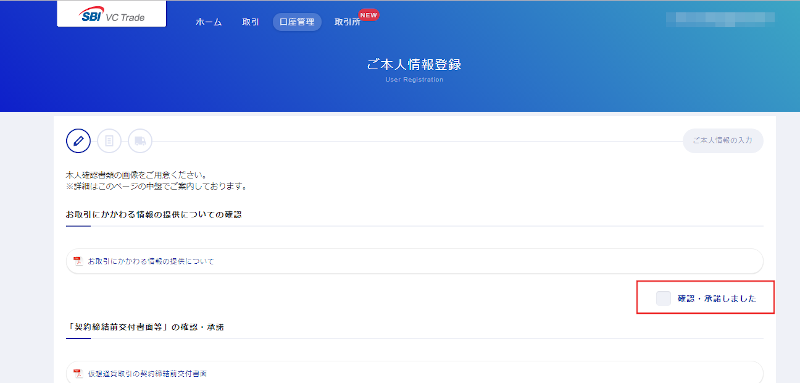Select the 口座管理 menu tab
The width and height of the screenshot is (800, 383).
pyautogui.click(x=297, y=22)
